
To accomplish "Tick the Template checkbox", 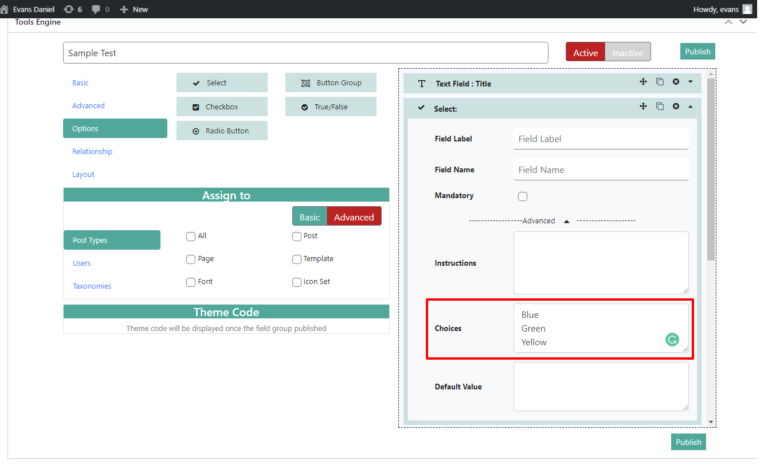I will click(x=297, y=259).
